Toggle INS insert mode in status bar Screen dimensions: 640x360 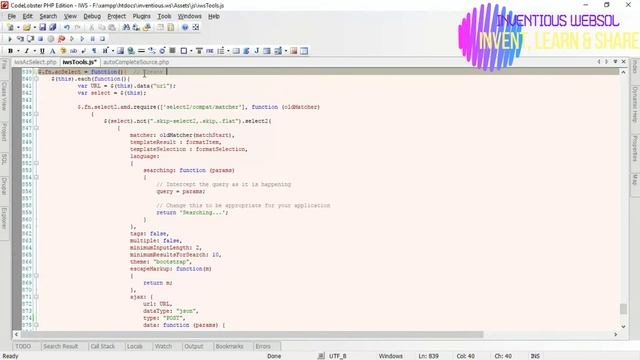535,356
